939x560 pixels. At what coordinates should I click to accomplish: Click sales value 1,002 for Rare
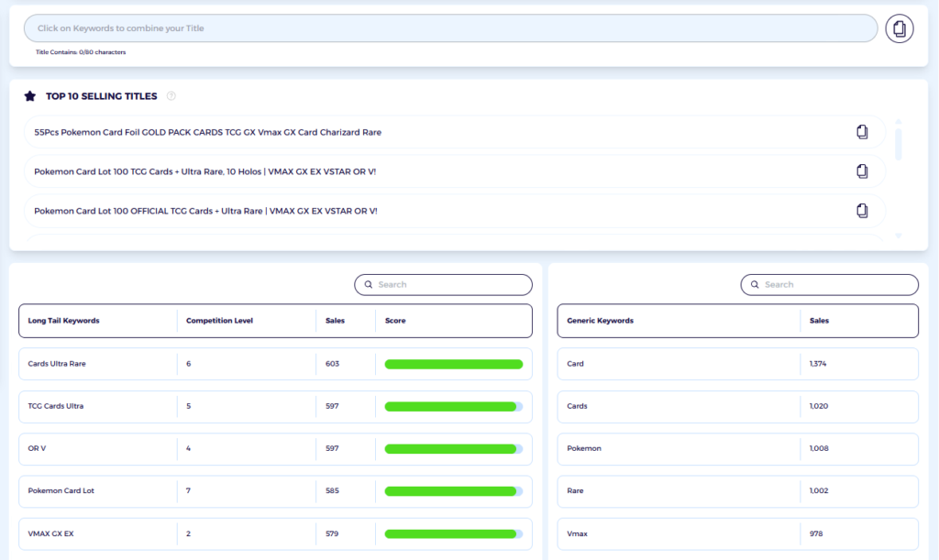click(x=819, y=490)
